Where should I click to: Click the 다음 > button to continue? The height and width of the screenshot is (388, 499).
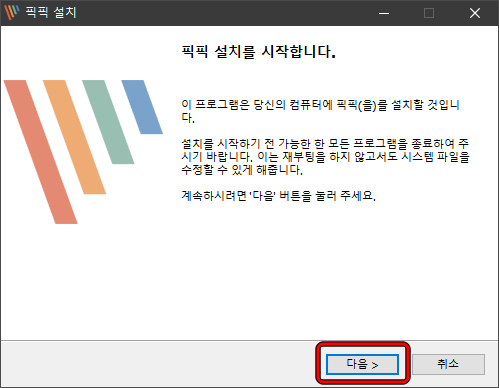click(362, 364)
